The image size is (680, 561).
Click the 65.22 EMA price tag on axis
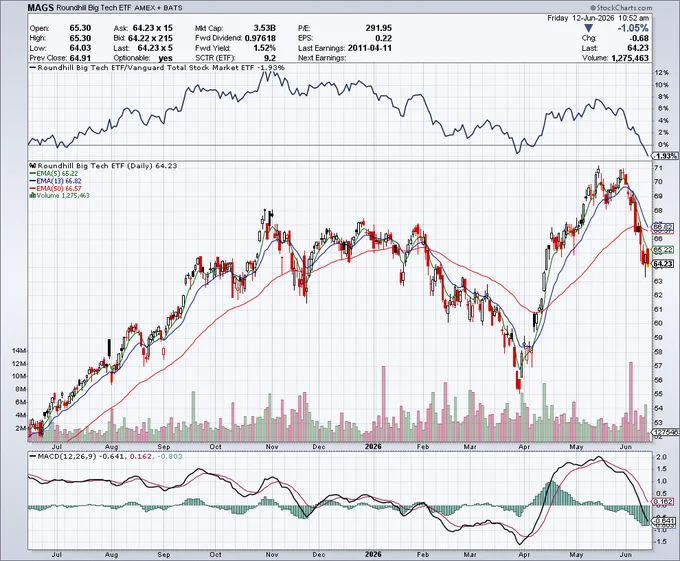[664, 250]
